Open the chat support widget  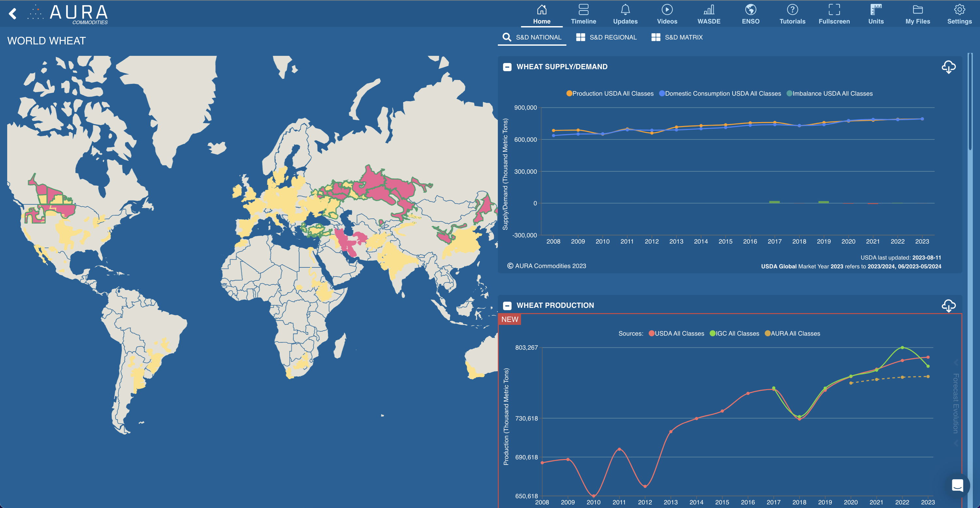[958, 485]
